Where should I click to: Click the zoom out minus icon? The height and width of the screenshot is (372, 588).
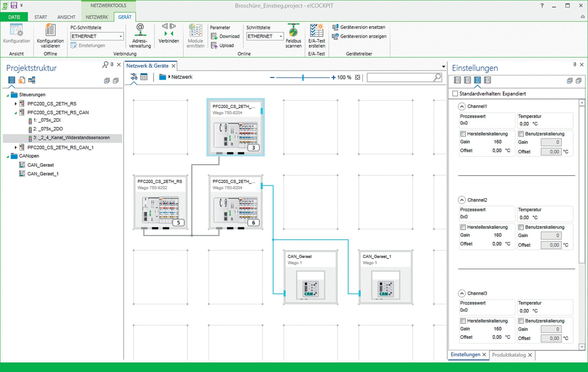tap(272, 77)
